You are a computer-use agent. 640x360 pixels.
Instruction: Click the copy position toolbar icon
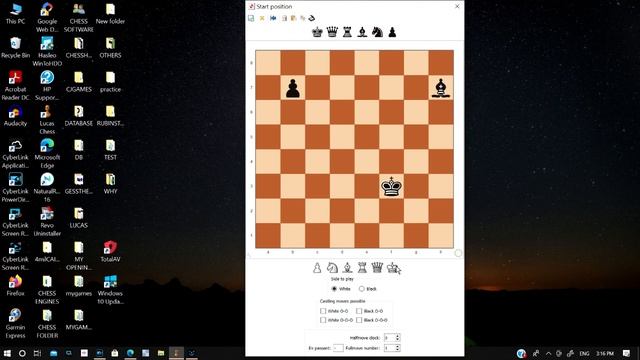click(x=284, y=18)
